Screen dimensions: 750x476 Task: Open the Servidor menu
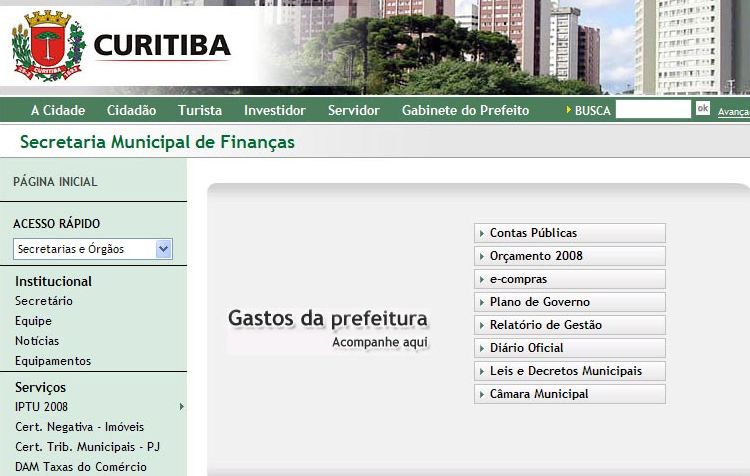353,111
